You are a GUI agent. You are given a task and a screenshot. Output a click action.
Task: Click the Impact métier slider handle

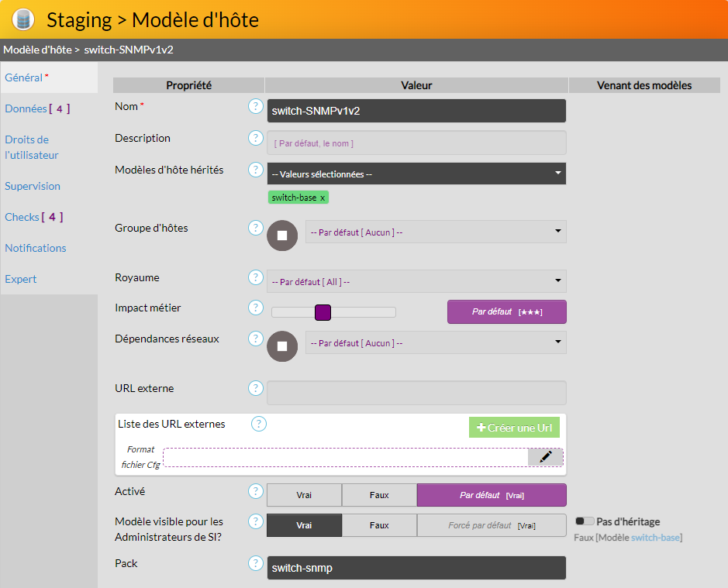[323, 312]
